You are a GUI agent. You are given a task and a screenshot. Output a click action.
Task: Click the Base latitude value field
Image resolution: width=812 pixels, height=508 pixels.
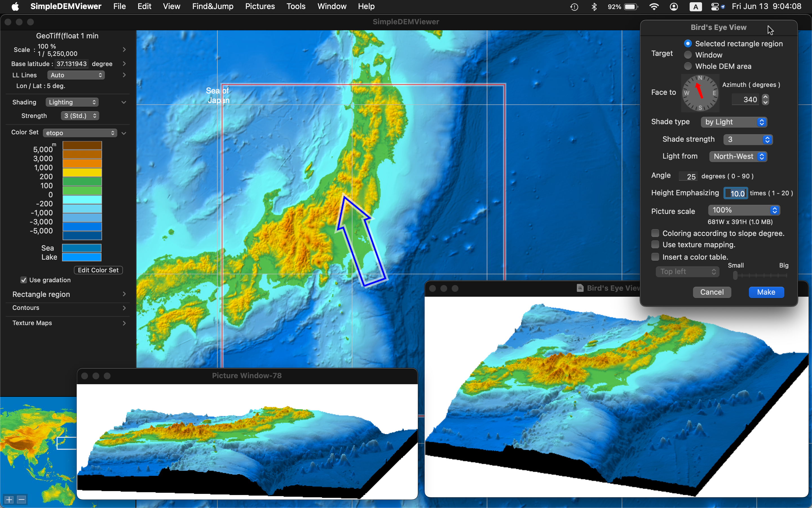tap(71, 64)
